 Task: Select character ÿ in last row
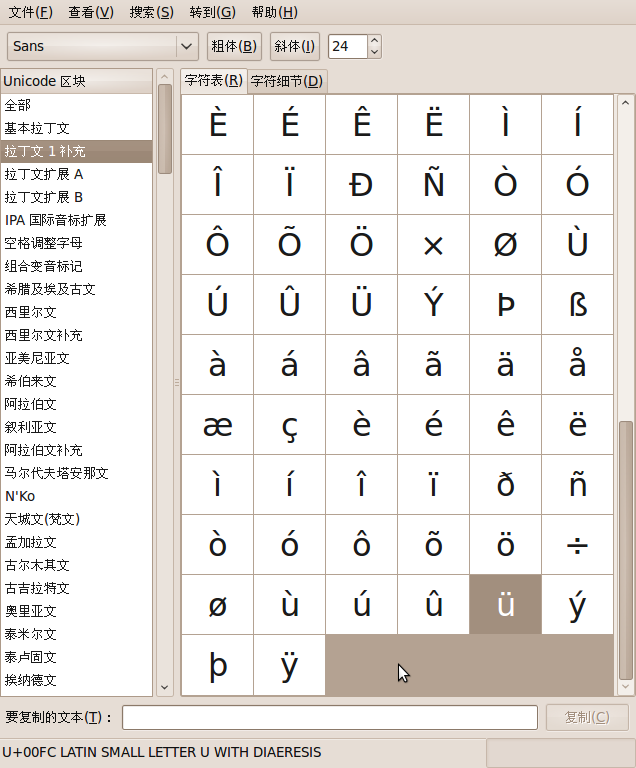tap(290, 665)
